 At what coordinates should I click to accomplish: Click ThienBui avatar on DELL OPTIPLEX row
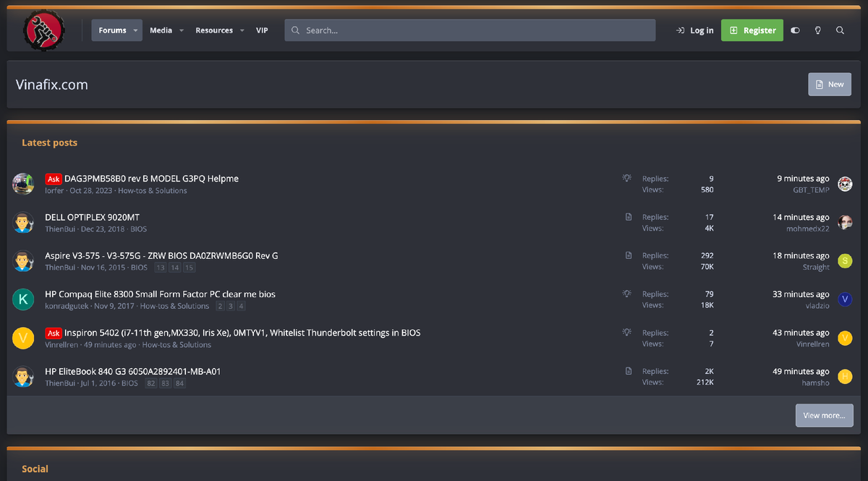pyautogui.click(x=24, y=222)
